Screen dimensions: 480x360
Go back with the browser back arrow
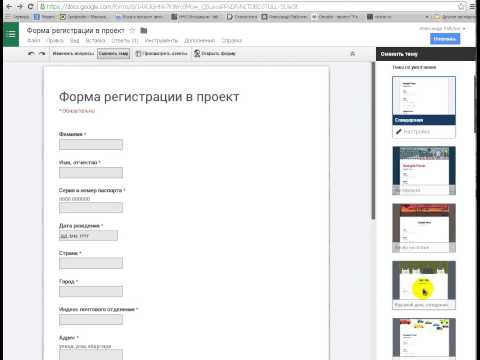click(9, 6)
